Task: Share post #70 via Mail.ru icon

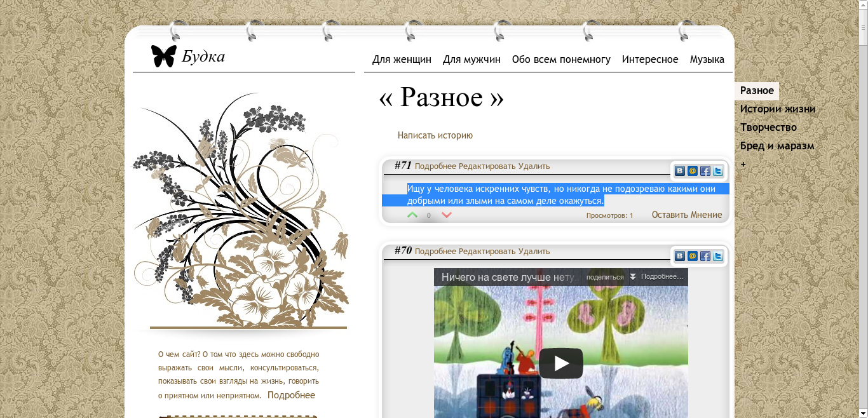Action: [x=693, y=256]
